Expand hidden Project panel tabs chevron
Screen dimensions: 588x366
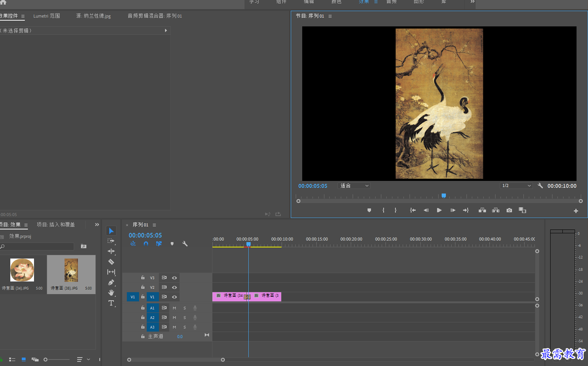[97, 224]
